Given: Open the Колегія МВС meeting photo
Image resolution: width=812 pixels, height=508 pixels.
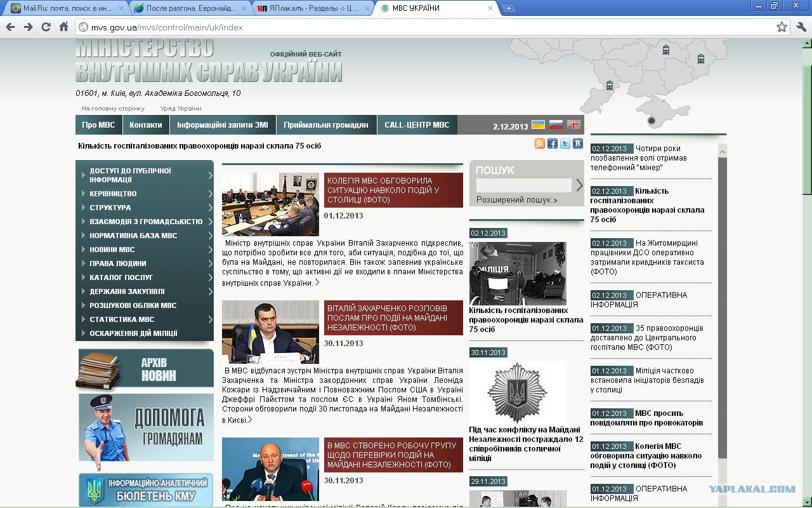Looking at the screenshot, I should pyautogui.click(x=270, y=204).
